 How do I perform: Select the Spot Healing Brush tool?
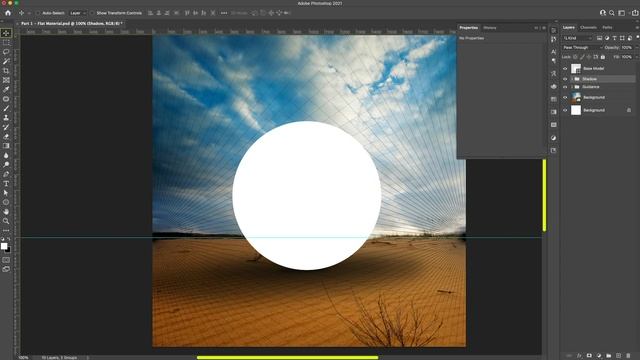[x=6, y=99]
